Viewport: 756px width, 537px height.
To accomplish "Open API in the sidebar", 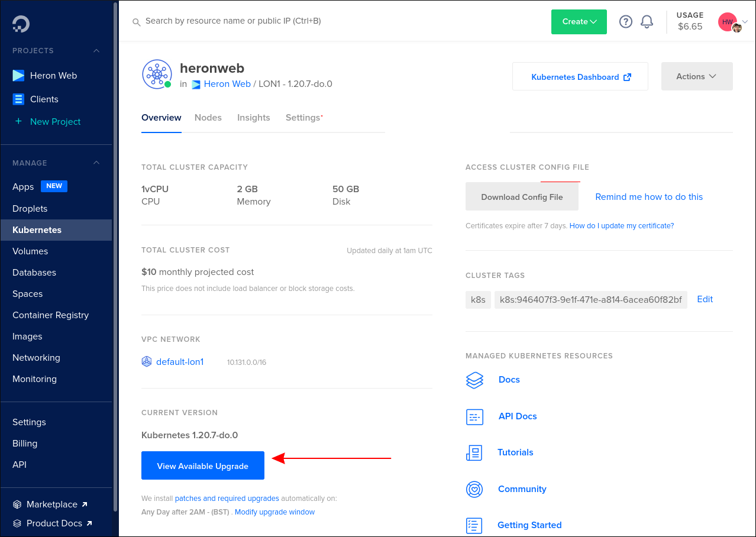I will (x=20, y=465).
